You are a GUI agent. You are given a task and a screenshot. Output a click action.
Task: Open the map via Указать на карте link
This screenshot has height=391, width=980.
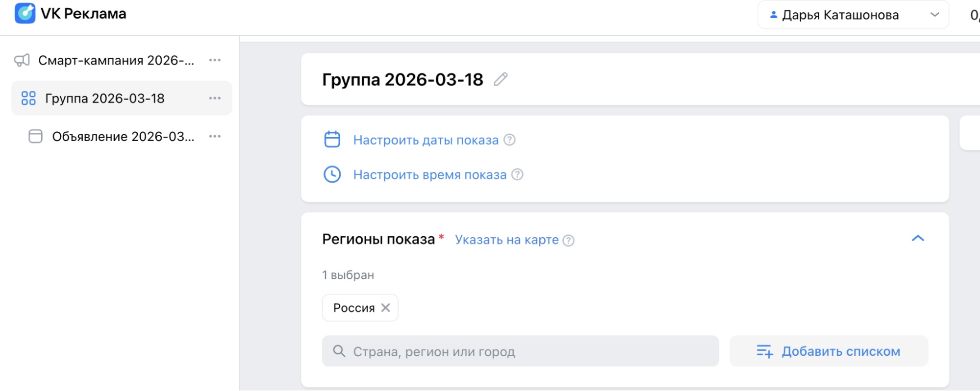pyautogui.click(x=507, y=240)
